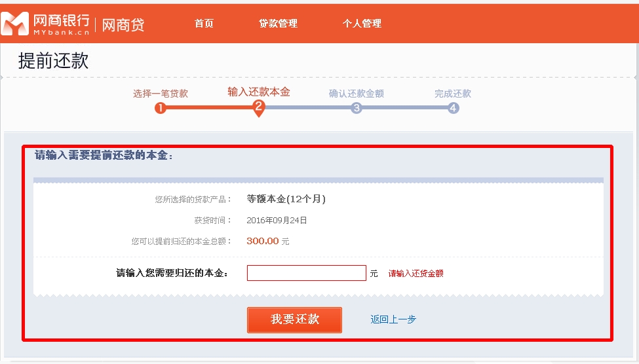Click the 300.00 repayable principal amount
639x364 pixels.
click(263, 241)
